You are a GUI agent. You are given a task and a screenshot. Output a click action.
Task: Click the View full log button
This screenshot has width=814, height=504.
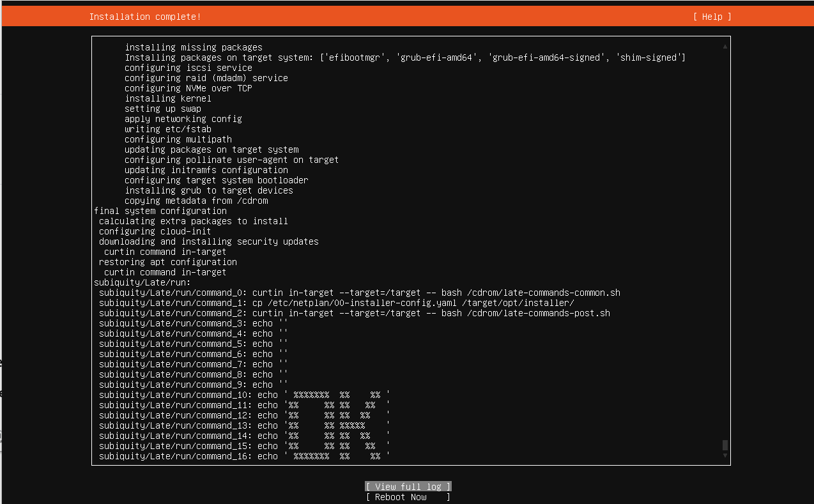408,487
